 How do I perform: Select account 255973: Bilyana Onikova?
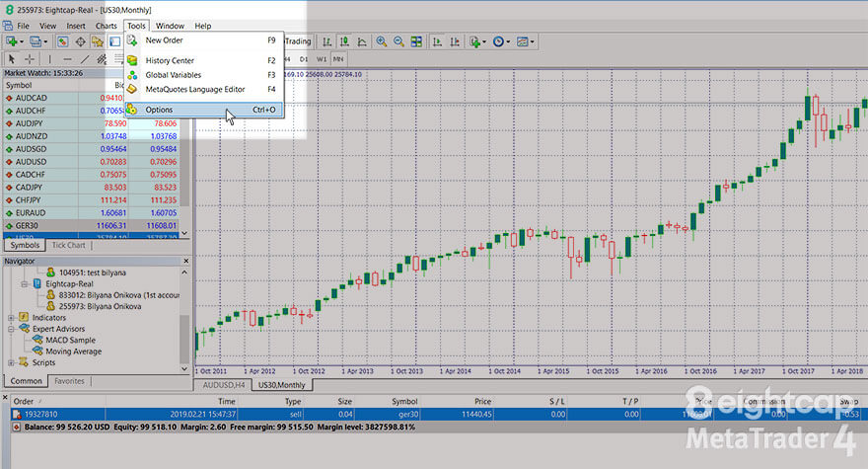click(x=101, y=306)
